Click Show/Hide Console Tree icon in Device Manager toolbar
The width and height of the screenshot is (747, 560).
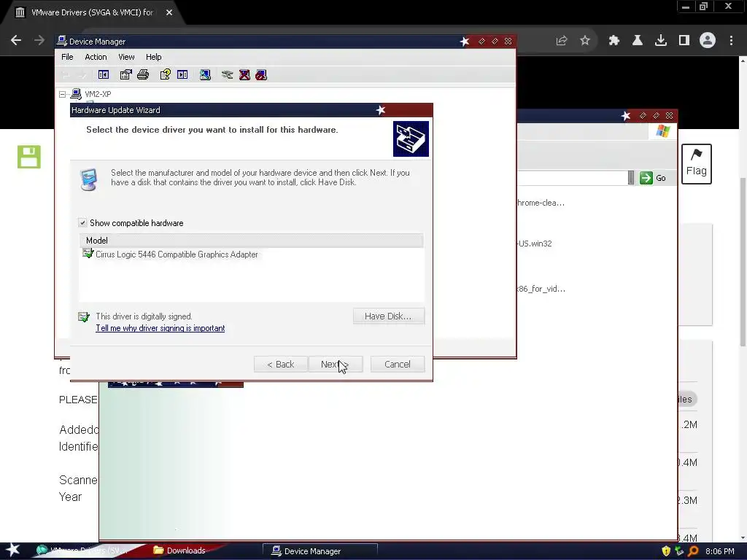coord(104,75)
